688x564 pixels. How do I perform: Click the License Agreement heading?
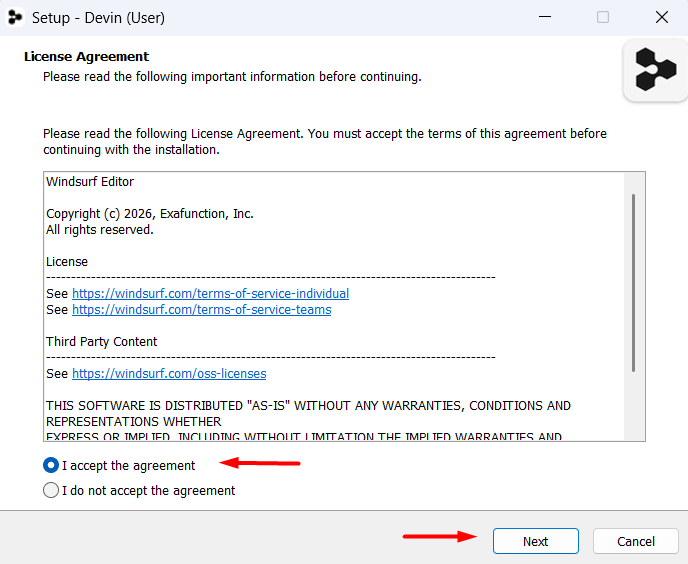click(x=86, y=57)
